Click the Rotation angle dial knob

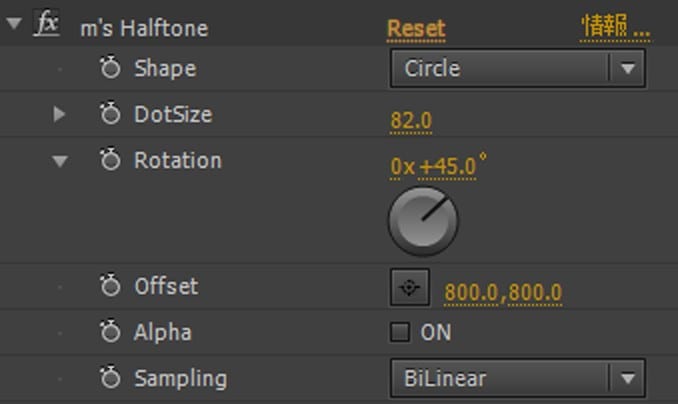pos(422,221)
